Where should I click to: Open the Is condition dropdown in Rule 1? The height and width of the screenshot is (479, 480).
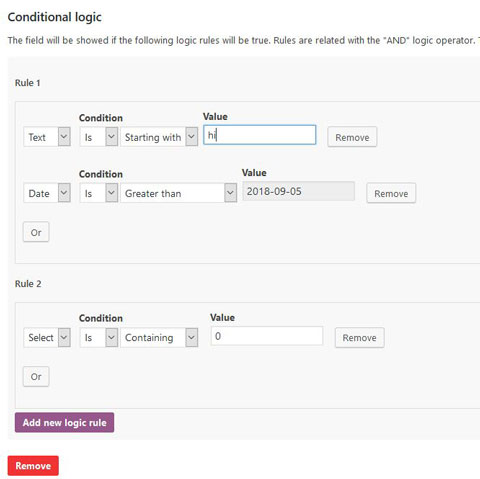tap(99, 137)
